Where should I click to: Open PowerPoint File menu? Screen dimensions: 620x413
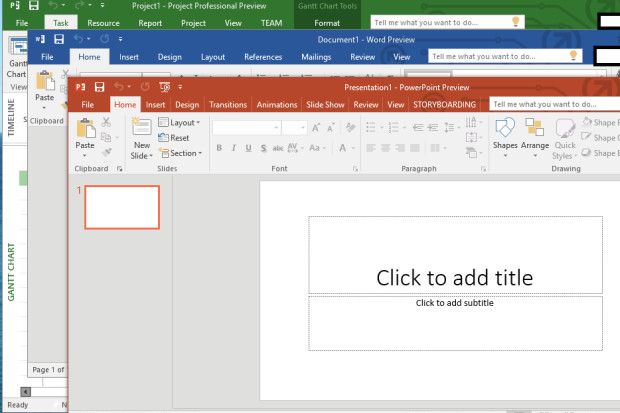(87, 105)
